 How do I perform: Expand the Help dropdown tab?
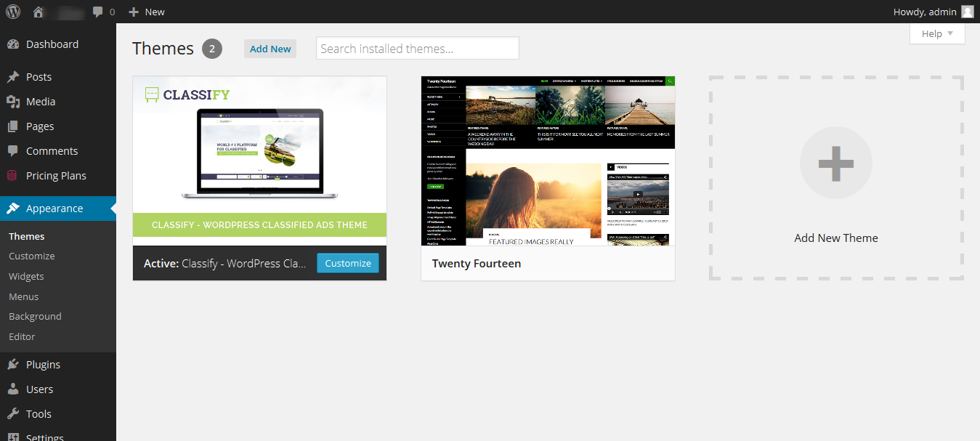937,33
